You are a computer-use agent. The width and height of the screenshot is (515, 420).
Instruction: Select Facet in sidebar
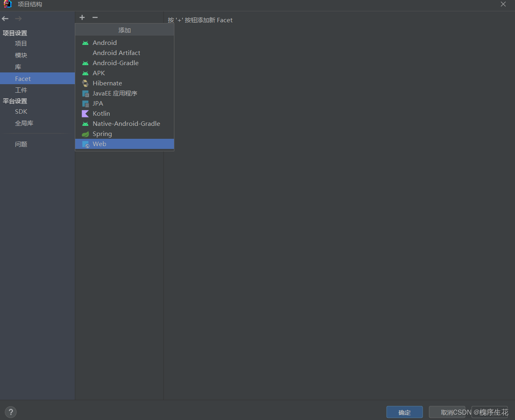pos(37,78)
